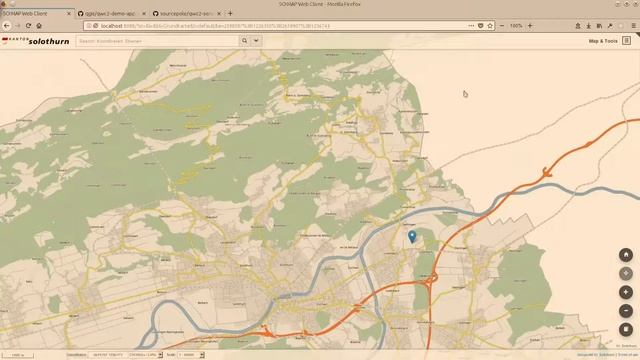
Task: Open page actions three-dots menu
Action: (x=471, y=26)
